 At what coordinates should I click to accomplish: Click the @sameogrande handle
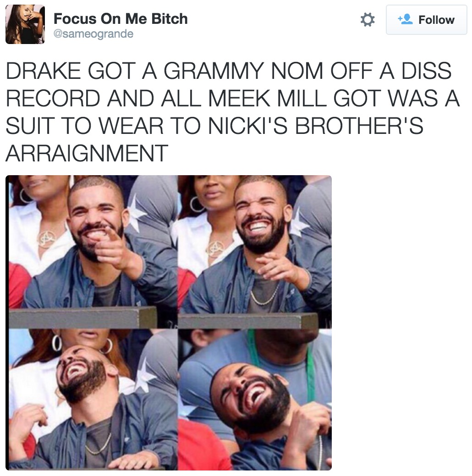(93, 33)
